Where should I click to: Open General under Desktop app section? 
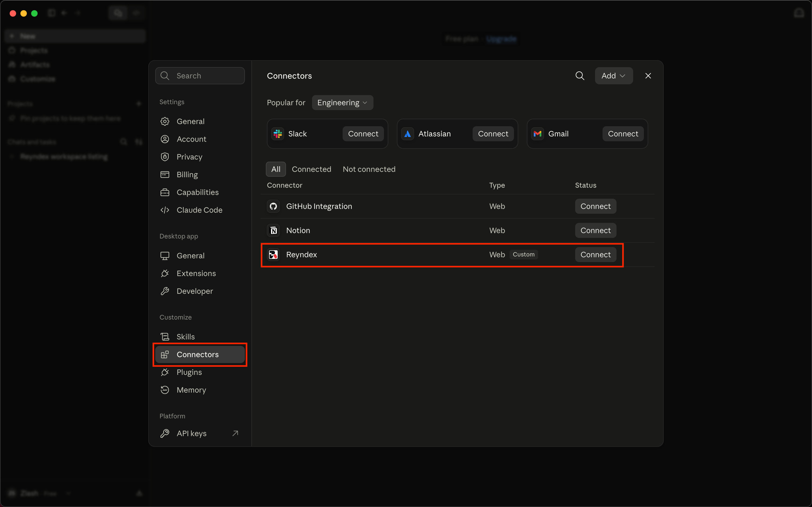(x=200, y=256)
